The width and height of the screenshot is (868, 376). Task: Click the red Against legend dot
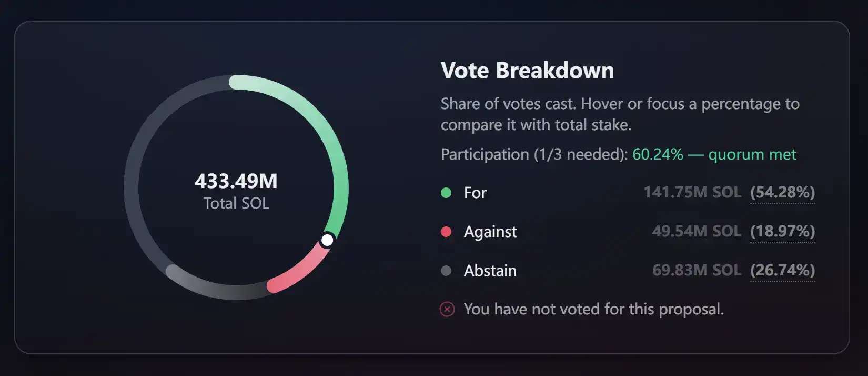[x=446, y=232]
